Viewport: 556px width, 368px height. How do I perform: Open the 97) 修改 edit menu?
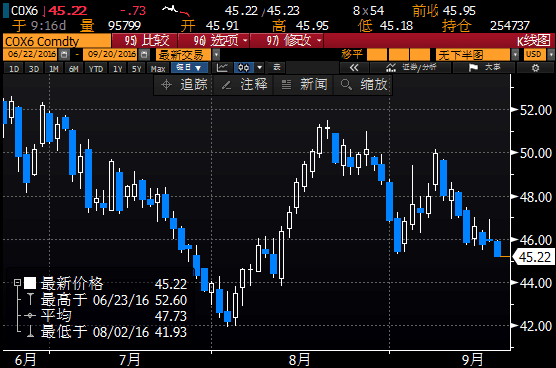pyautogui.click(x=288, y=41)
